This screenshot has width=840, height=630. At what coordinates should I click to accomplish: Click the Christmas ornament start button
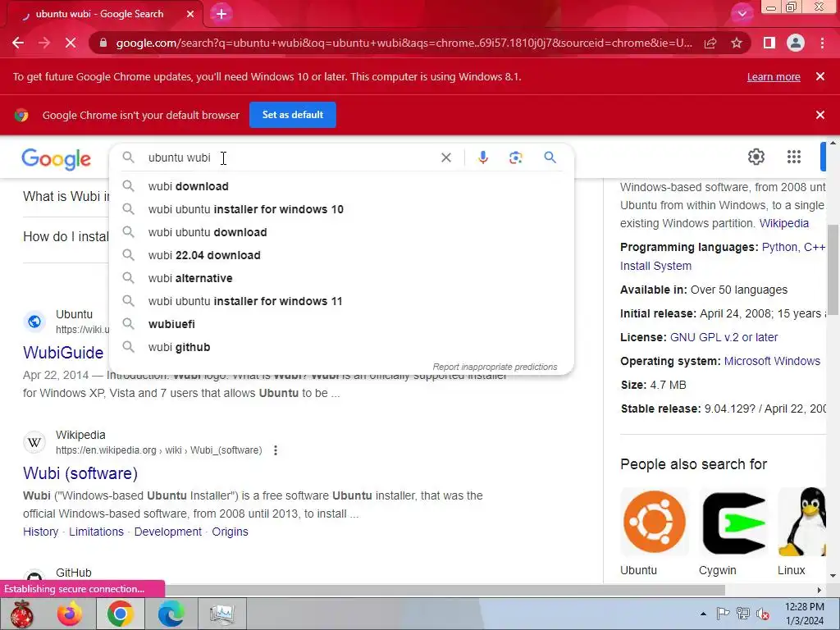pos(21,614)
